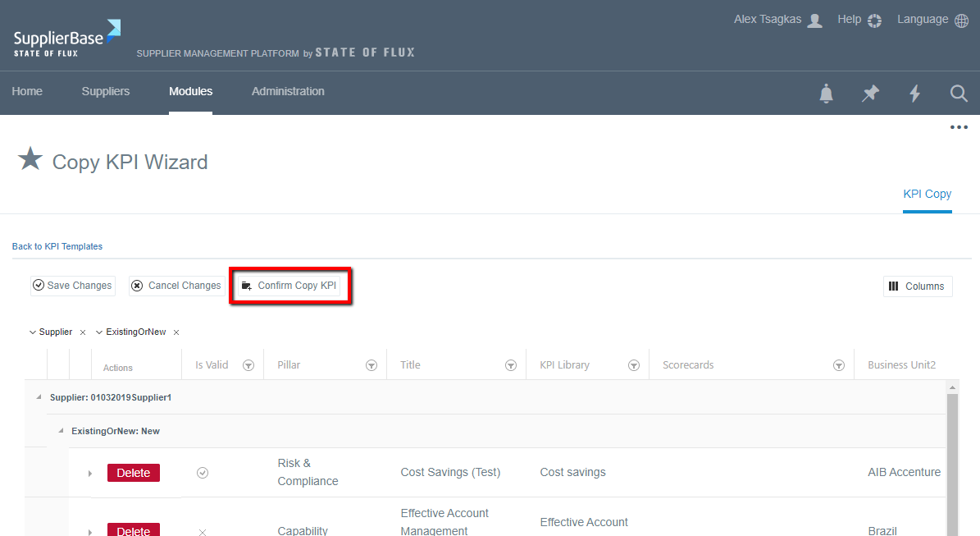Click the Is Valid checkmark for Cost Savings row

click(202, 472)
